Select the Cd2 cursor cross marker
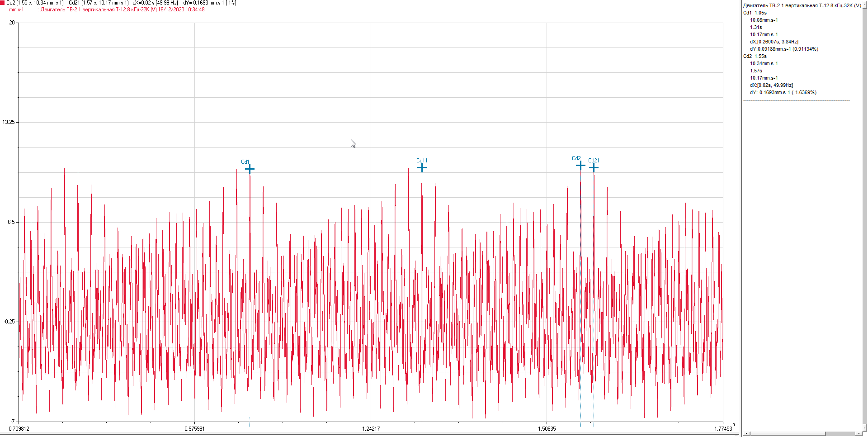 [580, 166]
